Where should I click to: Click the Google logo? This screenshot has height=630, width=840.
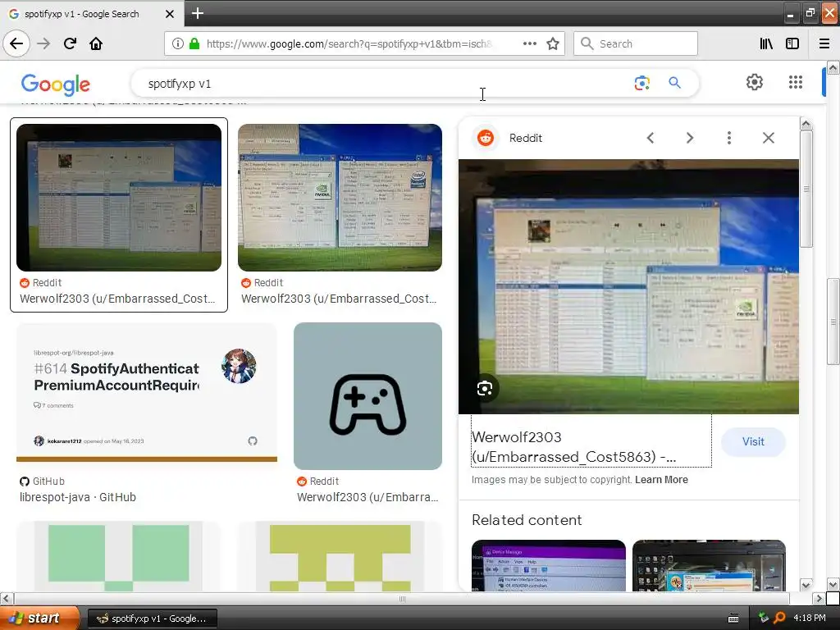[x=56, y=84]
